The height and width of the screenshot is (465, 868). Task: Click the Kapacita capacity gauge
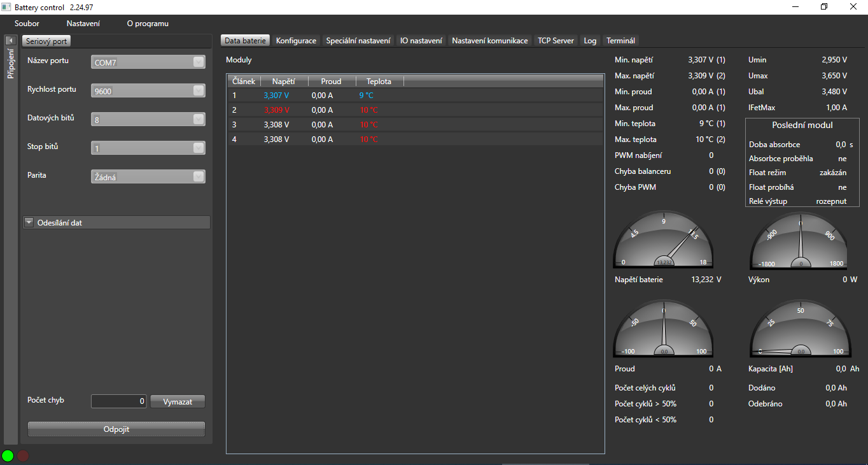[x=801, y=330]
